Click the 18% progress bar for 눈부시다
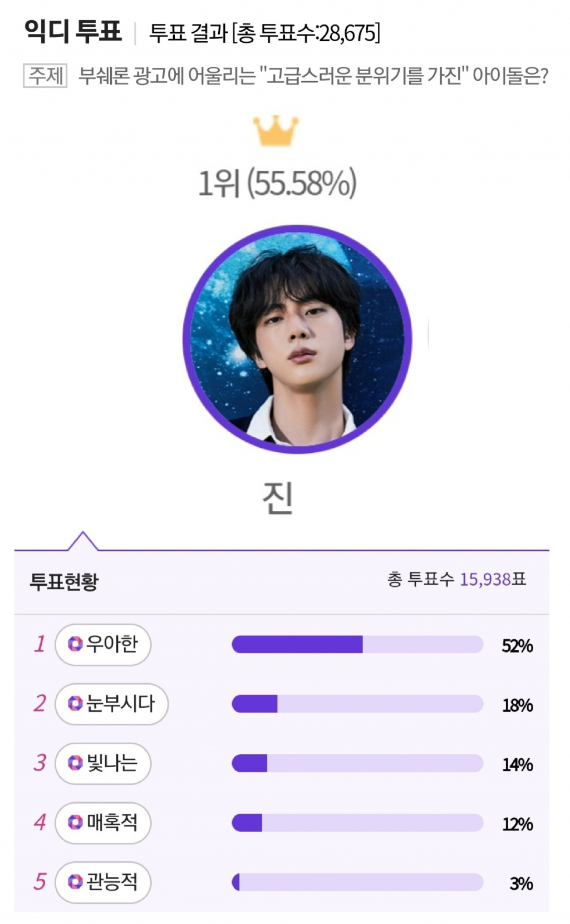 pos(357,704)
